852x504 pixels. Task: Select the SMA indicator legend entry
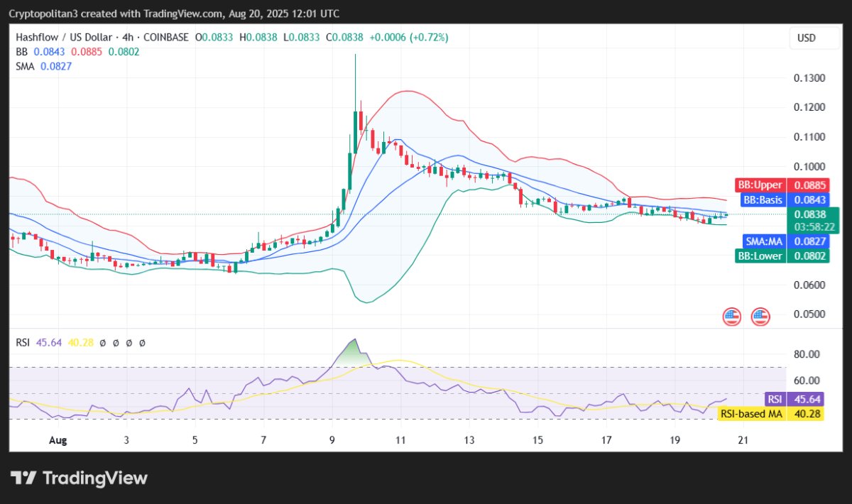23,66
